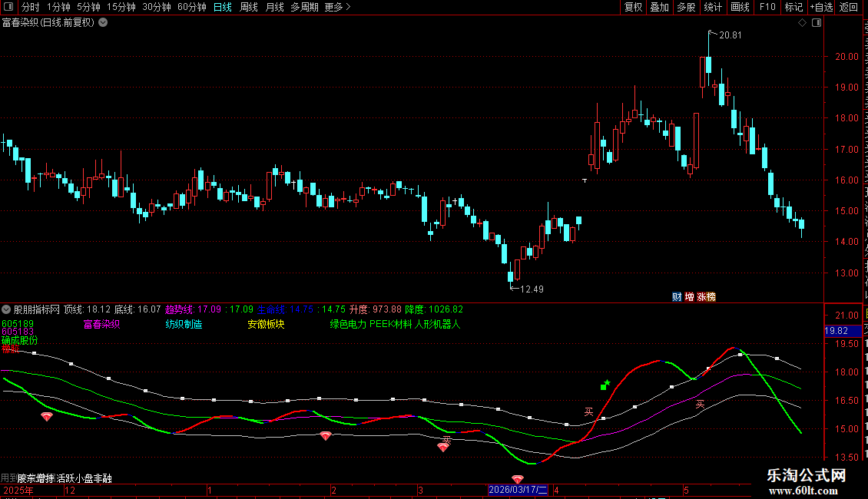
Task: Click the 趋势线: 17.09 indicator value
Action: [x=193, y=309]
